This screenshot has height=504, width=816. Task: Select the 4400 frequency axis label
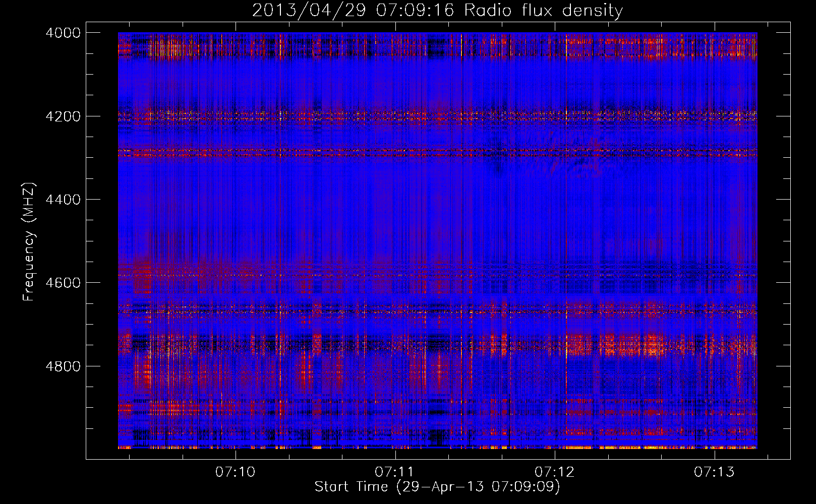pos(63,200)
